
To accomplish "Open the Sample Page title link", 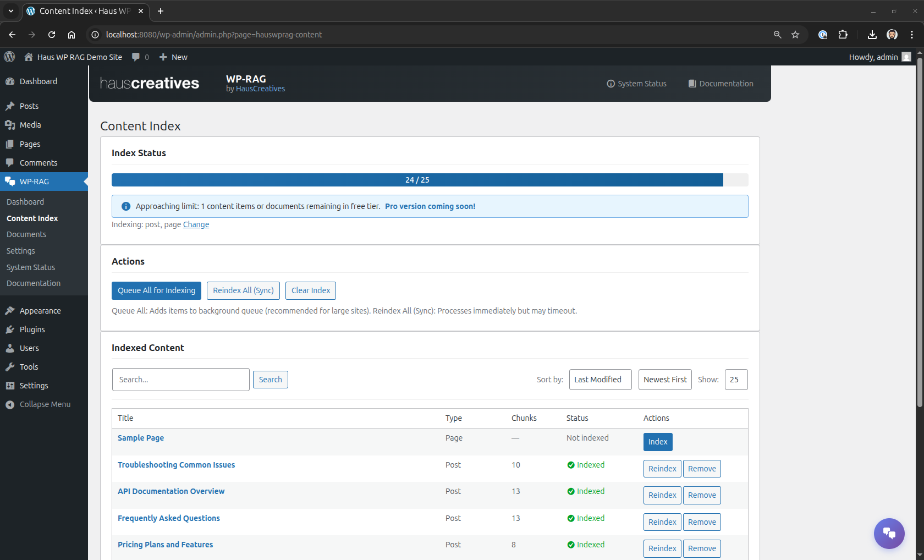I will (x=141, y=438).
